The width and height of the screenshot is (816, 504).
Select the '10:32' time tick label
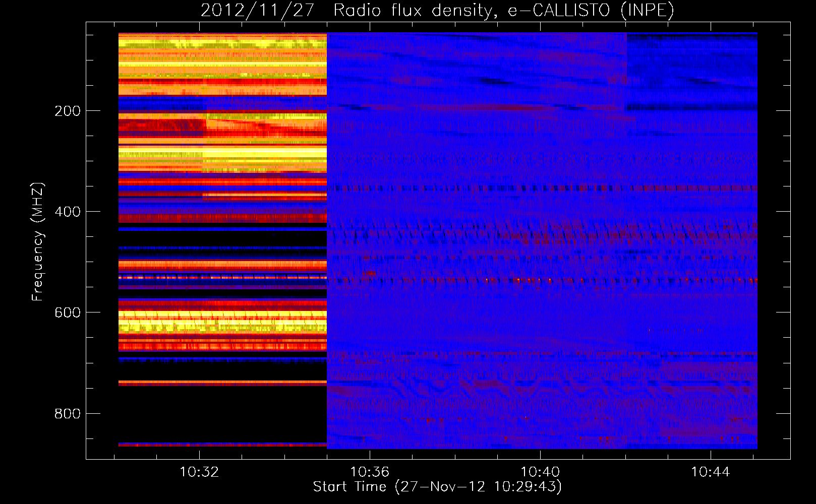(199, 472)
